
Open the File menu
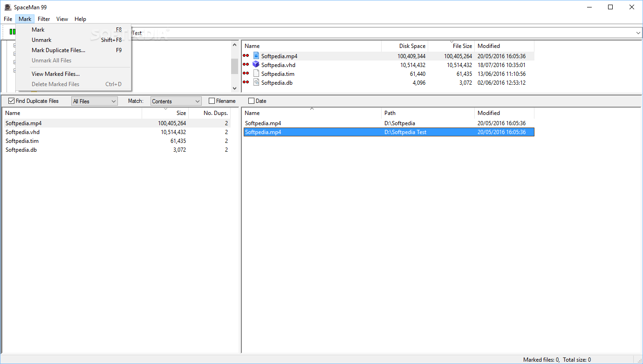[x=8, y=19]
